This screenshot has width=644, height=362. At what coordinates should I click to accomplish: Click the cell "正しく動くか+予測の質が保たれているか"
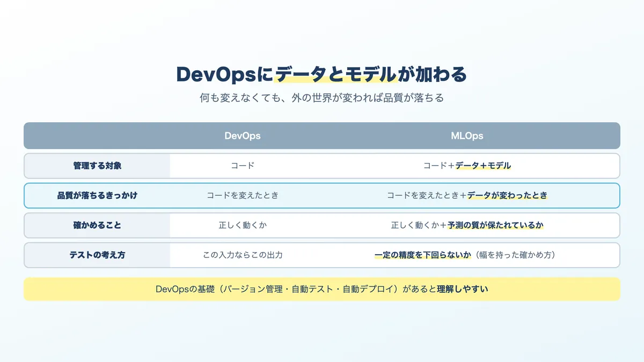(x=467, y=225)
